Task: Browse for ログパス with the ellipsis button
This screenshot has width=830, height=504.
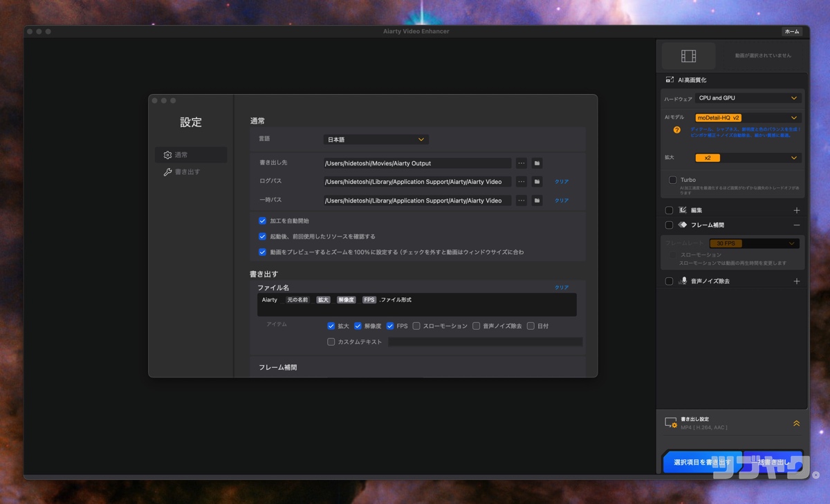Action: [x=522, y=181]
